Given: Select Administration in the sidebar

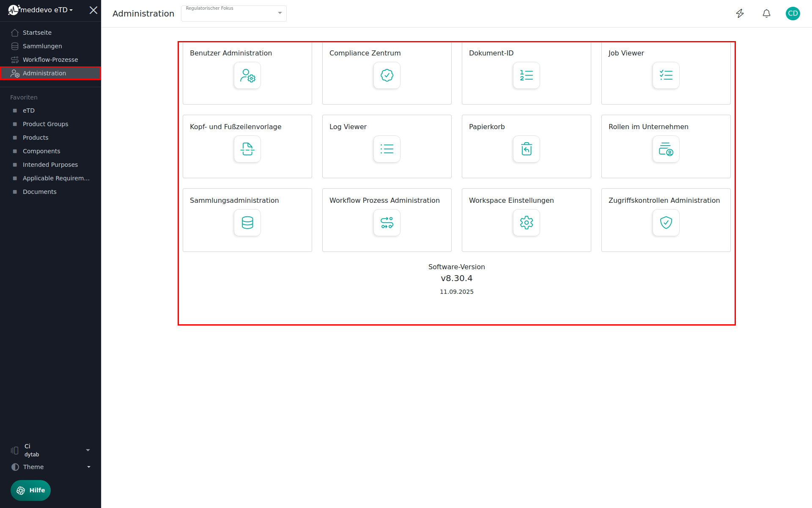Looking at the screenshot, I should coord(51,73).
